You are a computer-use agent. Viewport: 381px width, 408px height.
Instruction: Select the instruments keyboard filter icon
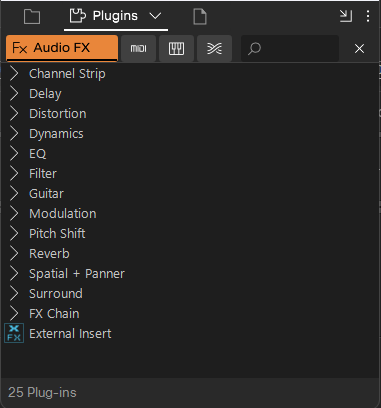tap(176, 49)
